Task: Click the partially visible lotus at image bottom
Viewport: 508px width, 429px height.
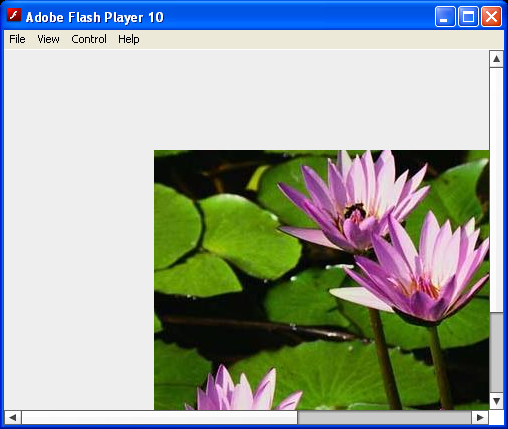Action: (243, 388)
